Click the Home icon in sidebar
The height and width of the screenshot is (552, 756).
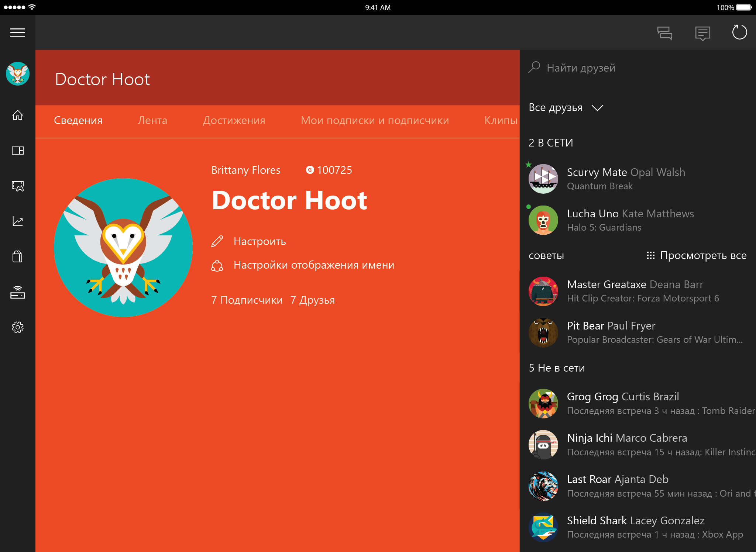17,115
